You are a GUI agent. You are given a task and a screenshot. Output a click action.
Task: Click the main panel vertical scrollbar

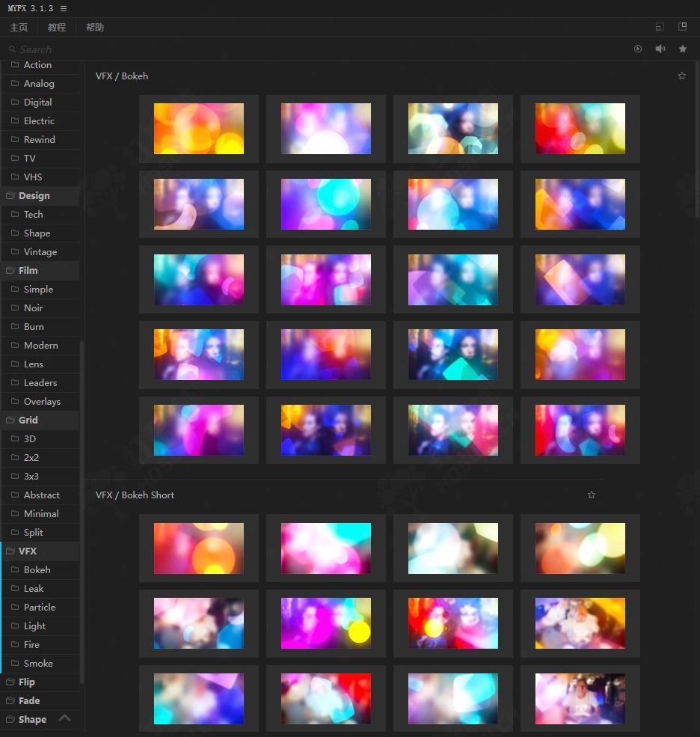point(697,140)
